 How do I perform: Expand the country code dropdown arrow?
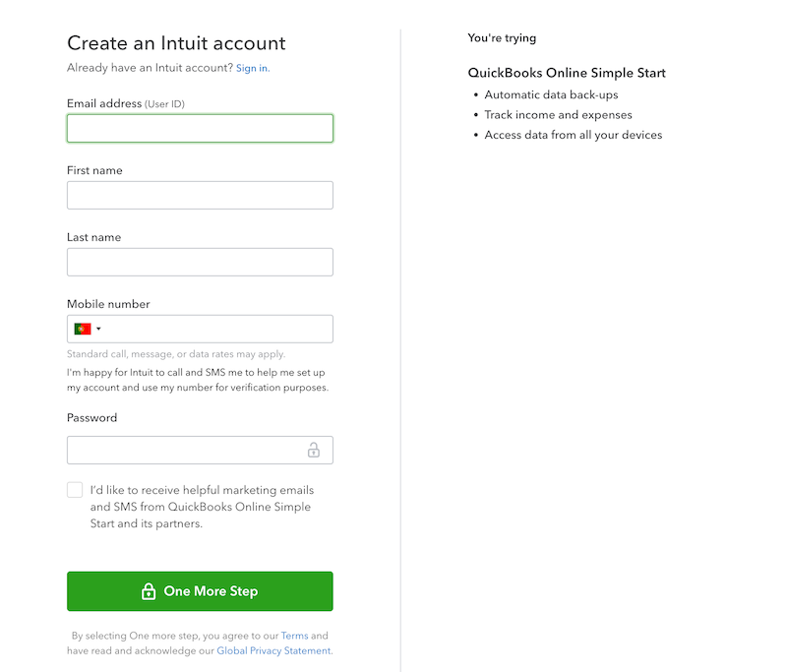point(98,329)
